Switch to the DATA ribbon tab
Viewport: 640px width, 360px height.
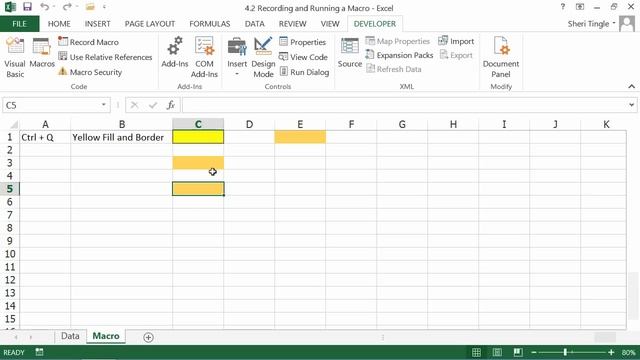coord(255,24)
